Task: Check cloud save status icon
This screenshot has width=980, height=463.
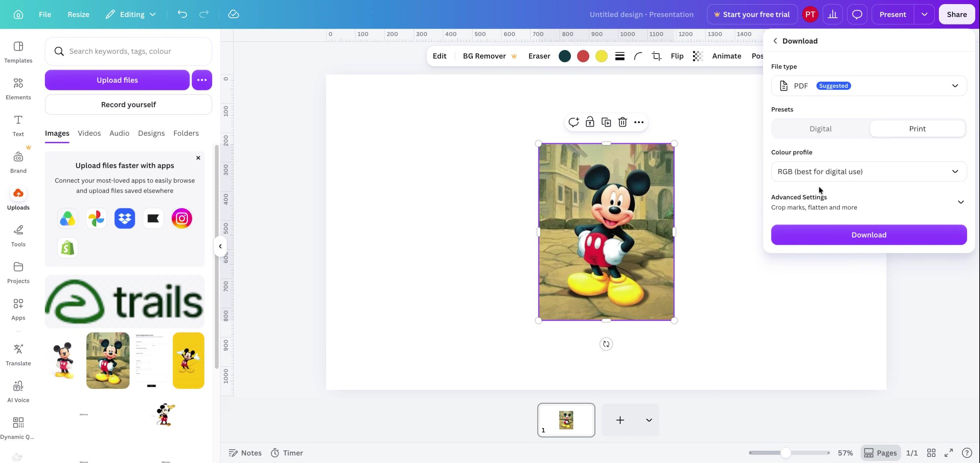Action: pos(233,14)
